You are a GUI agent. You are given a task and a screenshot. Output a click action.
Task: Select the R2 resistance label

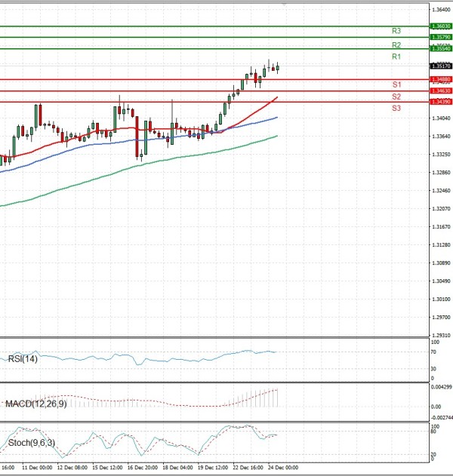tap(396, 45)
